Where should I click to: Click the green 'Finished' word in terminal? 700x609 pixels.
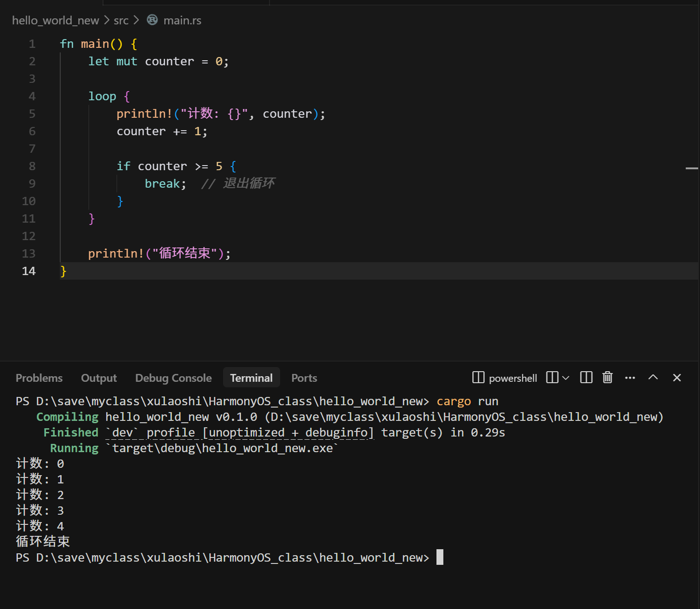(71, 432)
